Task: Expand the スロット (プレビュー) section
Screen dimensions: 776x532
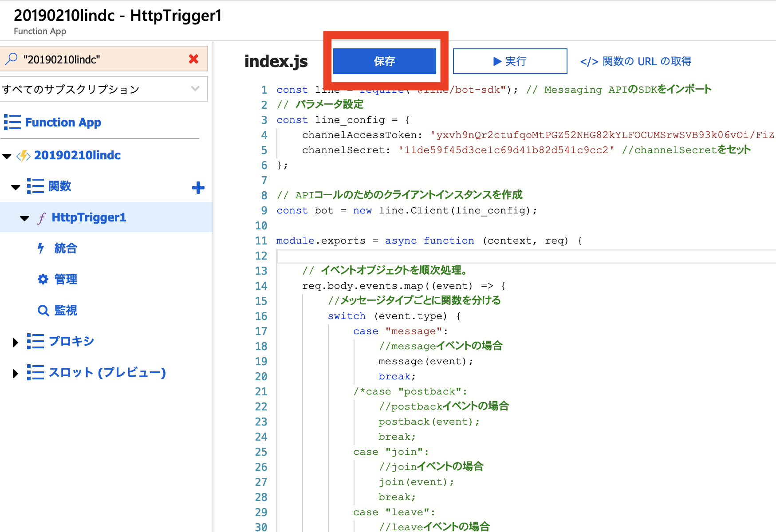Action: pos(16,374)
